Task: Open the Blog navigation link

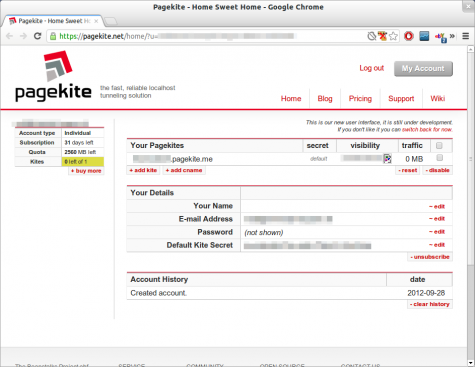Action: click(x=325, y=99)
